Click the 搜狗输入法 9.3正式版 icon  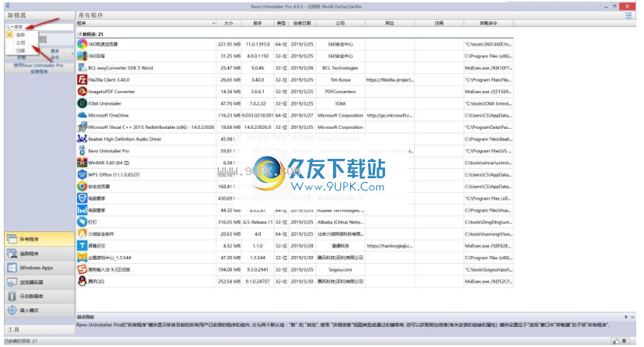tap(83, 270)
